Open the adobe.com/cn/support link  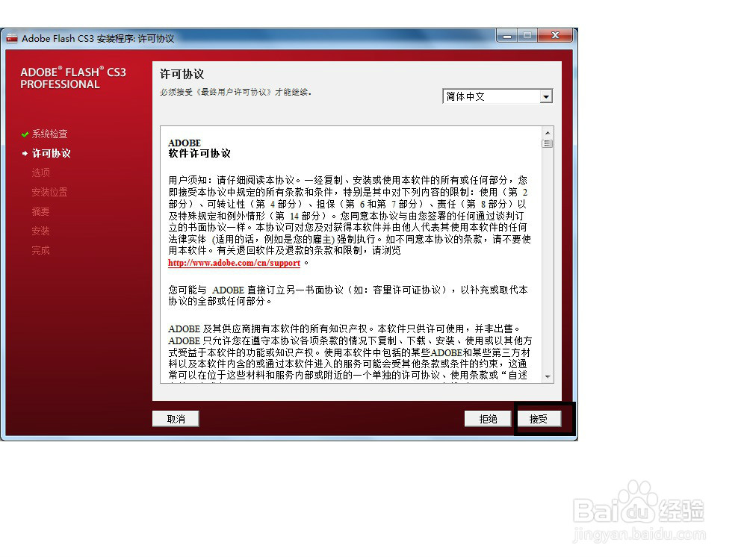pyautogui.click(x=234, y=263)
